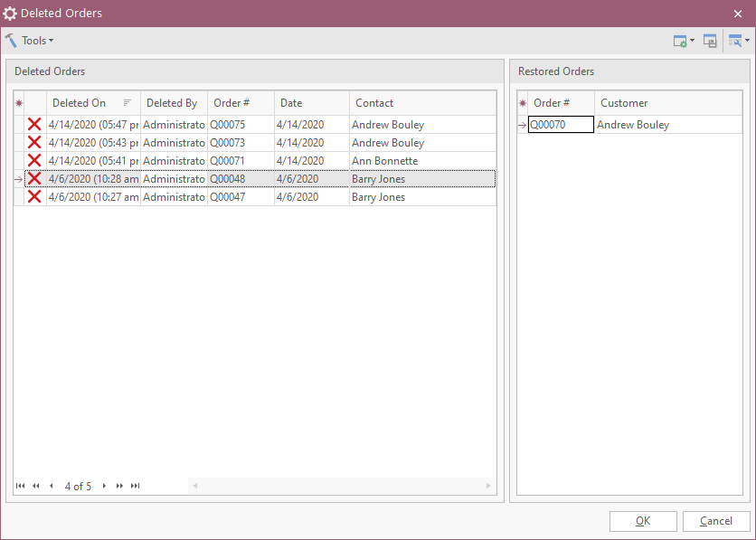
Task: Go to first record in navigator
Action: point(21,486)
